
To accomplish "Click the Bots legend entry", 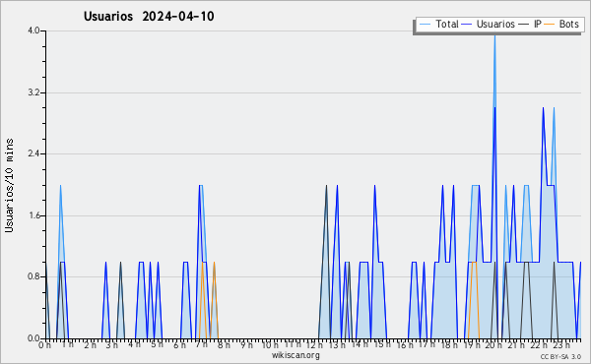I will pos(561,25).
